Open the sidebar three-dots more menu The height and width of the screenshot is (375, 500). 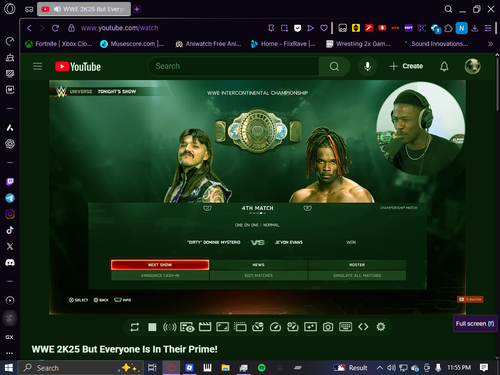(x=10, y=353)
